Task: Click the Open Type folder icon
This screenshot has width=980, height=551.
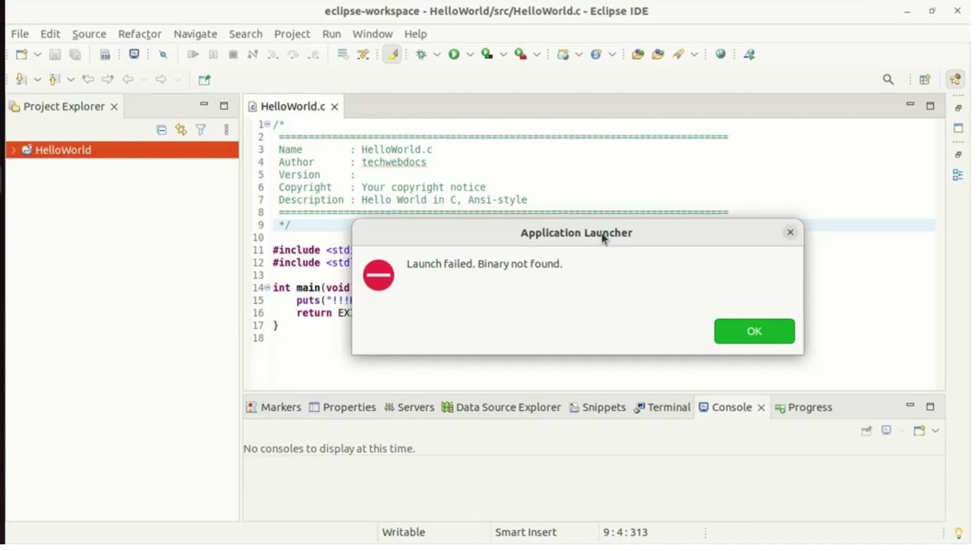Action: (x=638, y=54)
